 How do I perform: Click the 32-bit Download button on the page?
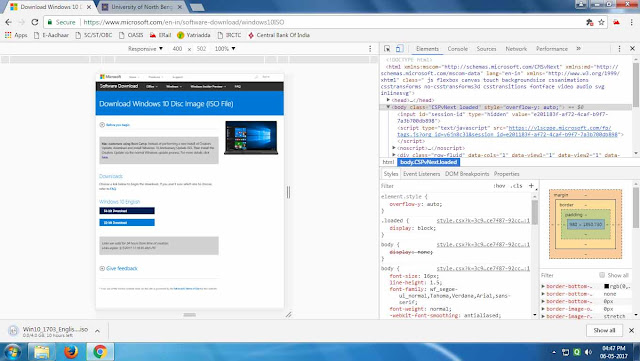click(127, 223)
